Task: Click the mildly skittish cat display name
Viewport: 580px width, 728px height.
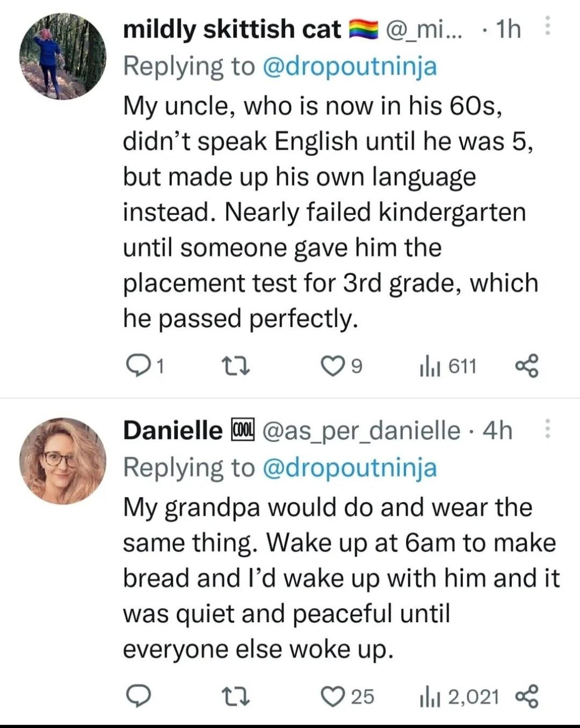Action: coord(232,29)
